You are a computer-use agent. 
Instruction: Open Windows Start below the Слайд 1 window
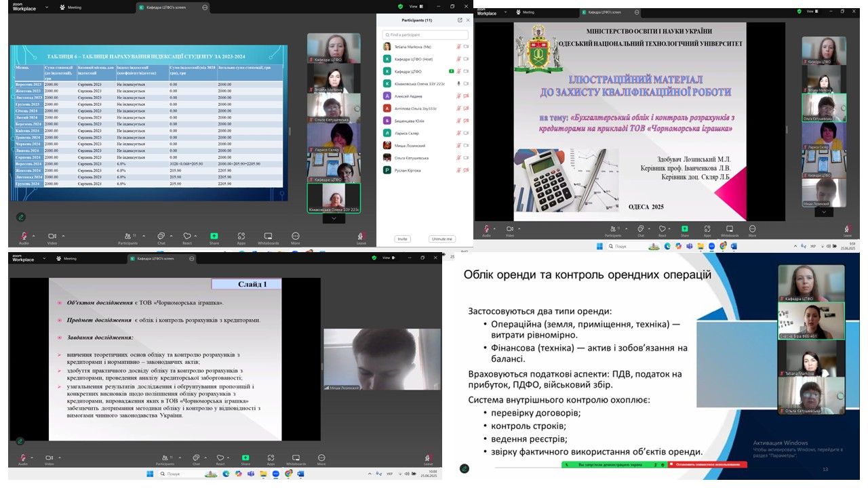click(x=149, y=474)
